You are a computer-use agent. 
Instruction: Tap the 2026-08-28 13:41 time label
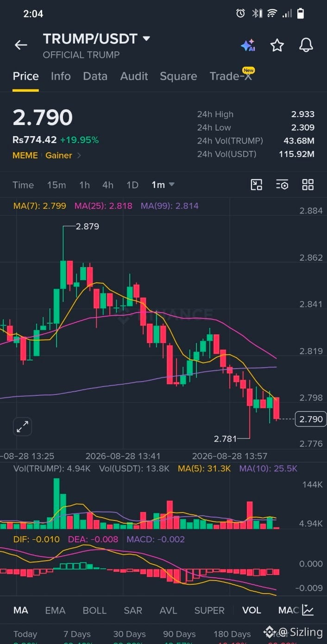pos(123,456)
